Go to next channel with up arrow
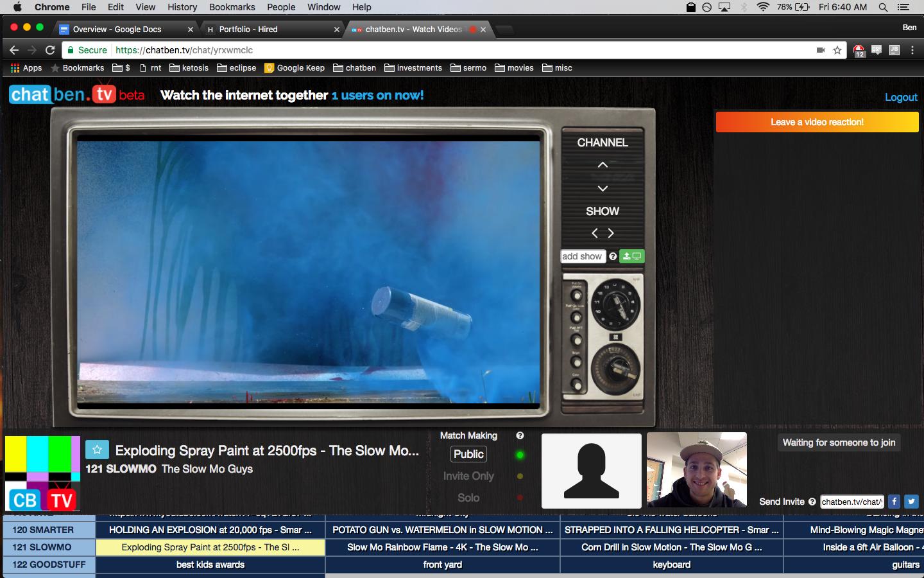The image size is (924, 578). tap(603, 165)
